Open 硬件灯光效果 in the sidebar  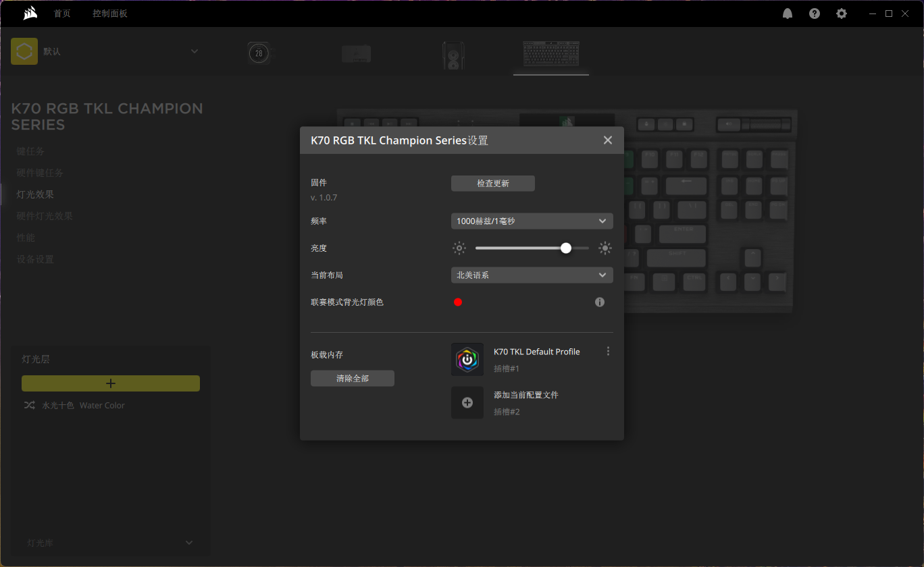45,216
